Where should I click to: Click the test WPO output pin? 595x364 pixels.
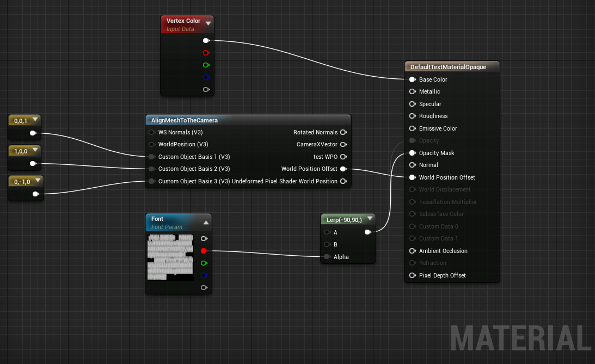pyautogui.click(x=343, y=157)
